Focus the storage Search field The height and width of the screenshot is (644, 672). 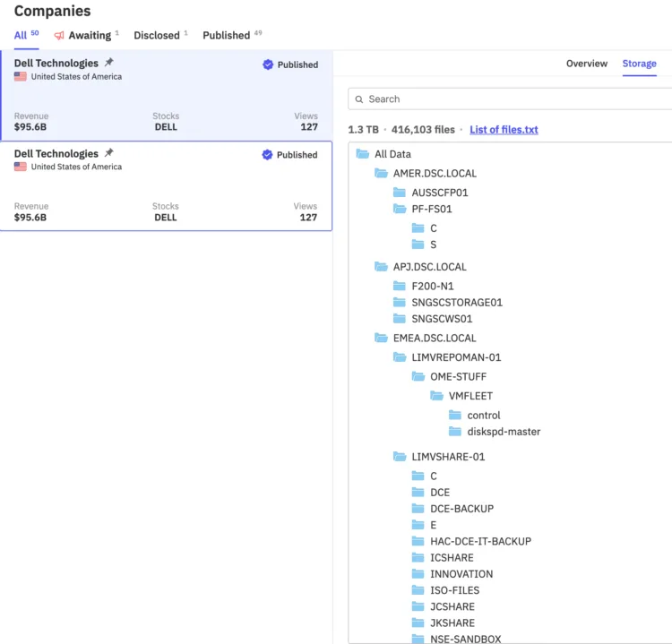click(x=510, y=99)
